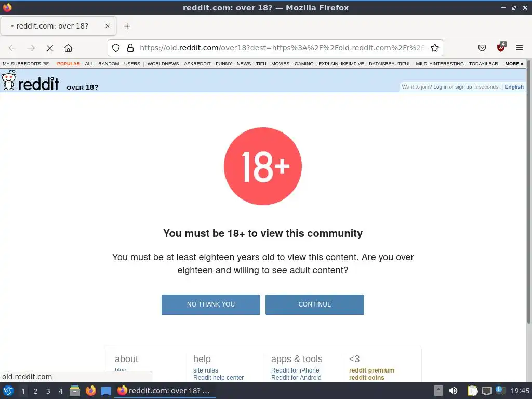The height and width of the screenshot is (399, 532).
Task: Open tracking protection shield info
Action: coord(116,48)
